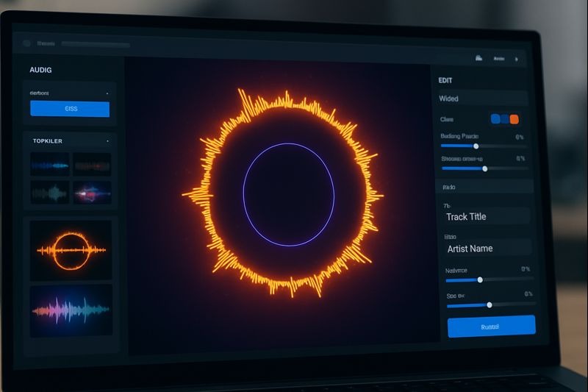Click the Artist Name input field
Image resolution: width=588 pixels, height=392 pixels.
coord(485,249)
